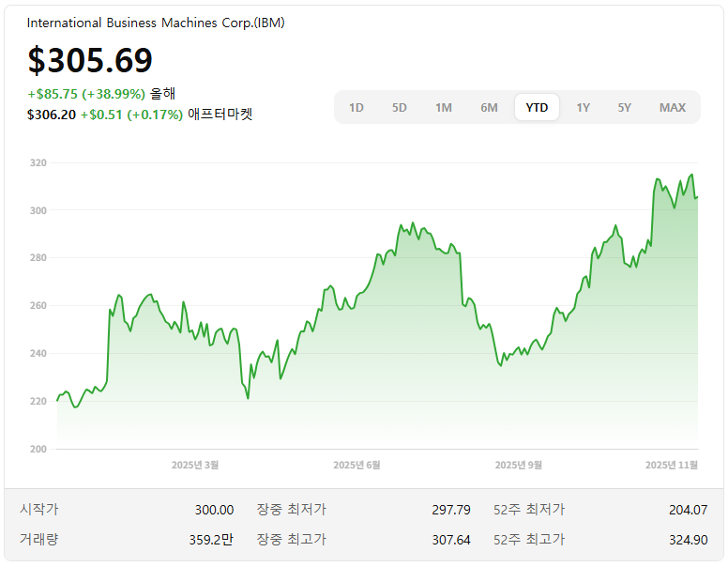This screenshot has height=567, width=728.
Task: Click the 300 y-axis label
Action: click(38, 210)
